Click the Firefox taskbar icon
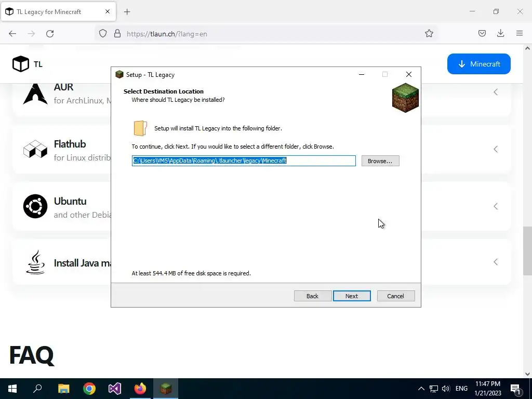This screenshot has width=532, height=399. (140, 389)
